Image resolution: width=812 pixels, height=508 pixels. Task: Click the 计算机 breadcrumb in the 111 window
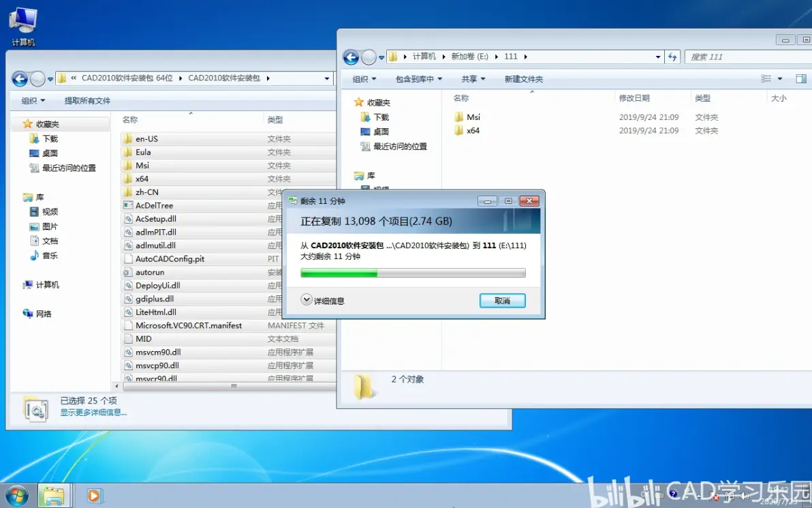pos(424,57)
